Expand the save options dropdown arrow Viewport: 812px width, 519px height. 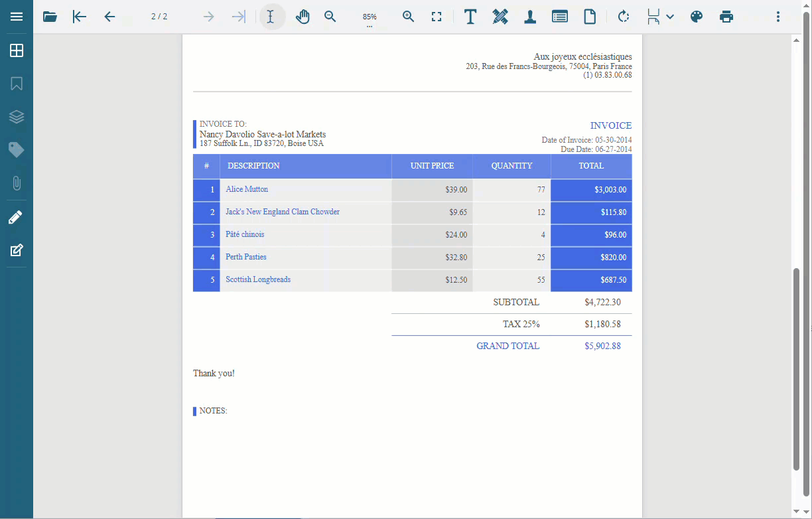tap(670, 17)
